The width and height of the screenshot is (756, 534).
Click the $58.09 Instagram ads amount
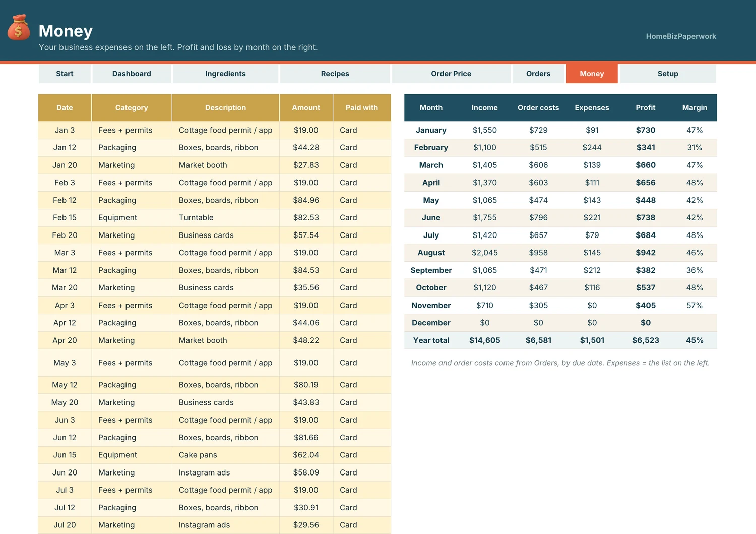pyautogui.click(x=306, y=472)
